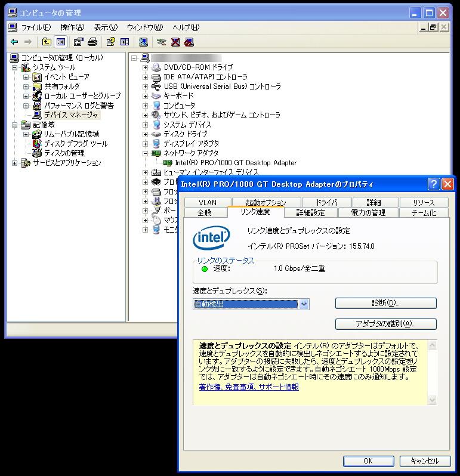Image resolution: width=460 pixels, height=476 pixels.
Task: Click the Uninstall device toolbar icon
Action: coord(175,42)
